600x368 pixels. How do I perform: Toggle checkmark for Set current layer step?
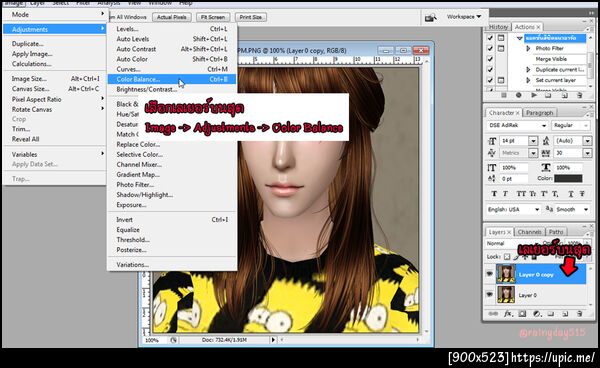coord(490,80)
